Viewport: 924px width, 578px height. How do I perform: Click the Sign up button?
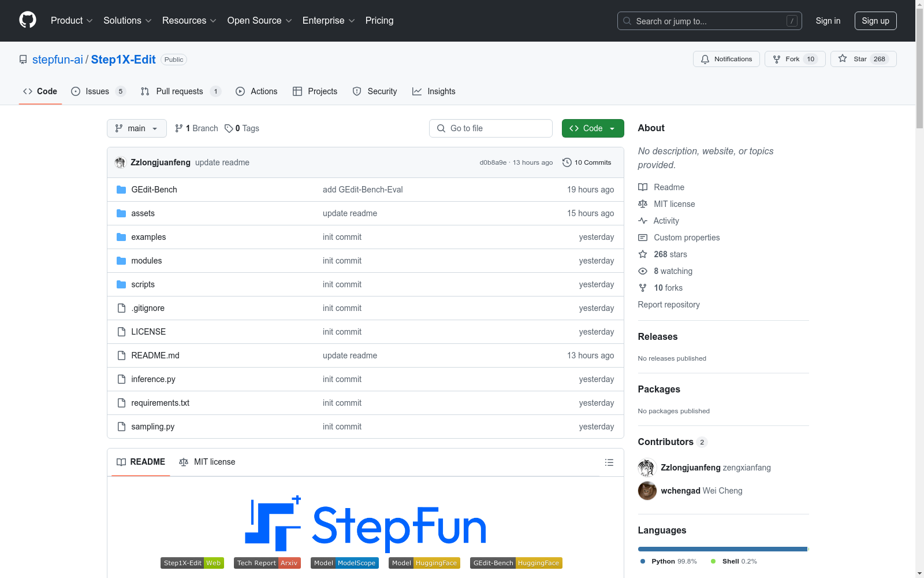pyautogui.click(x=875, y=21)
